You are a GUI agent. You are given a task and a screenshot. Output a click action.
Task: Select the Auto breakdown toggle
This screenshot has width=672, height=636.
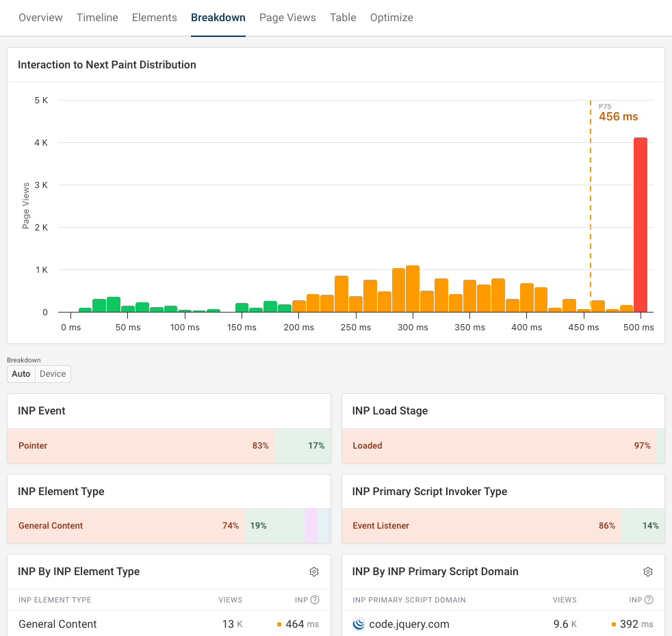coord(21,374)
